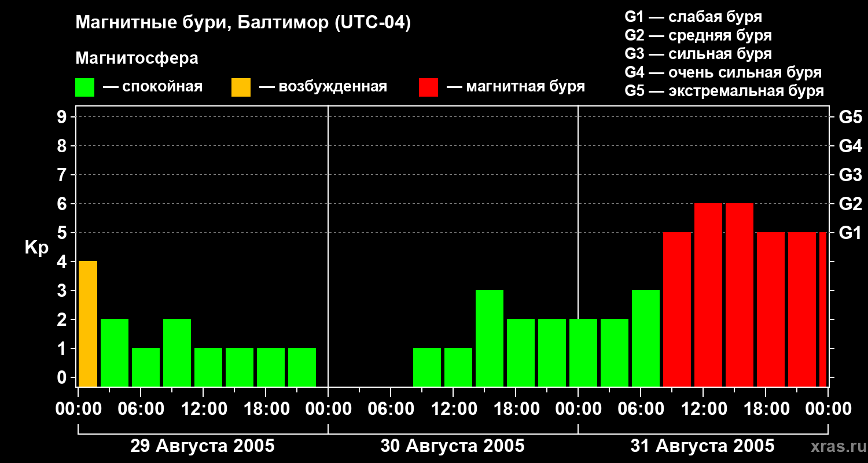Select the '— спокойная' legend label
868x463 pixels.
click(x=153, y=87)
